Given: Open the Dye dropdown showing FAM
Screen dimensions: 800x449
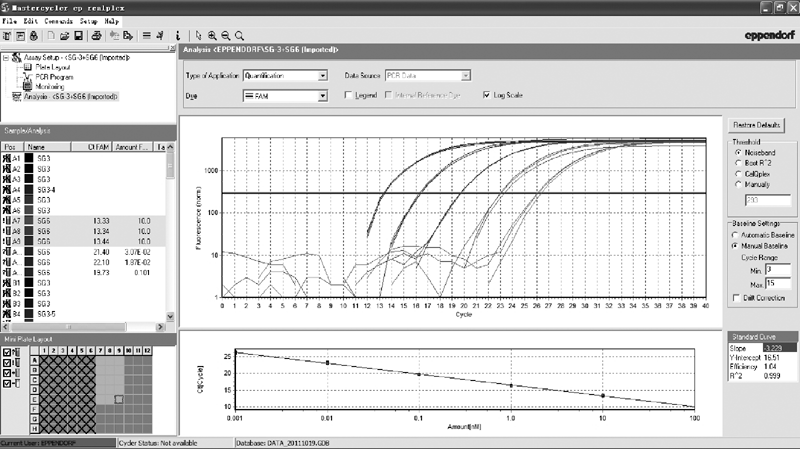Looking at the screenshot, I should [322, 96].
